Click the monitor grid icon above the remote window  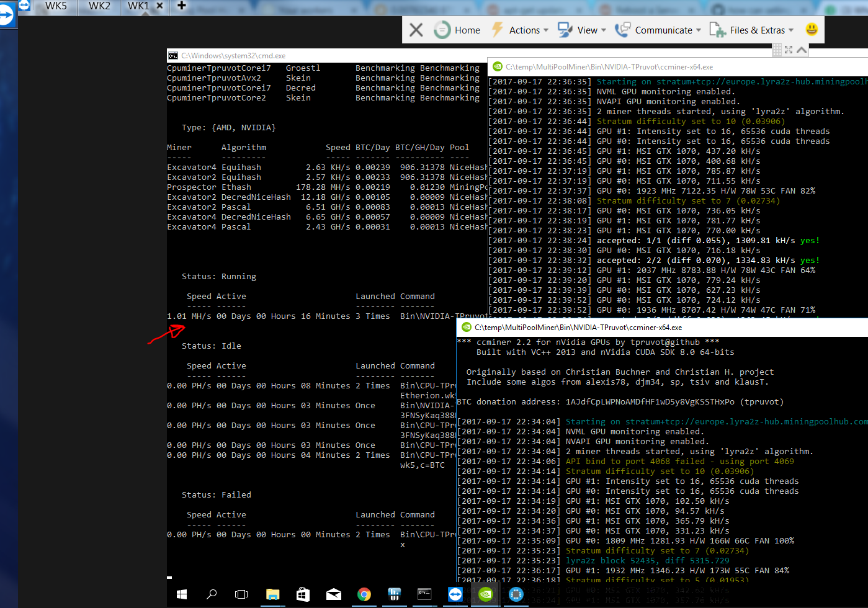(776, 50)
